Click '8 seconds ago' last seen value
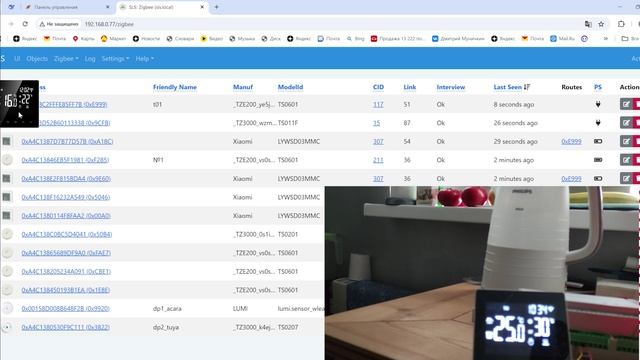The height and width of the screenshot is (360, 640). point(513,104)
